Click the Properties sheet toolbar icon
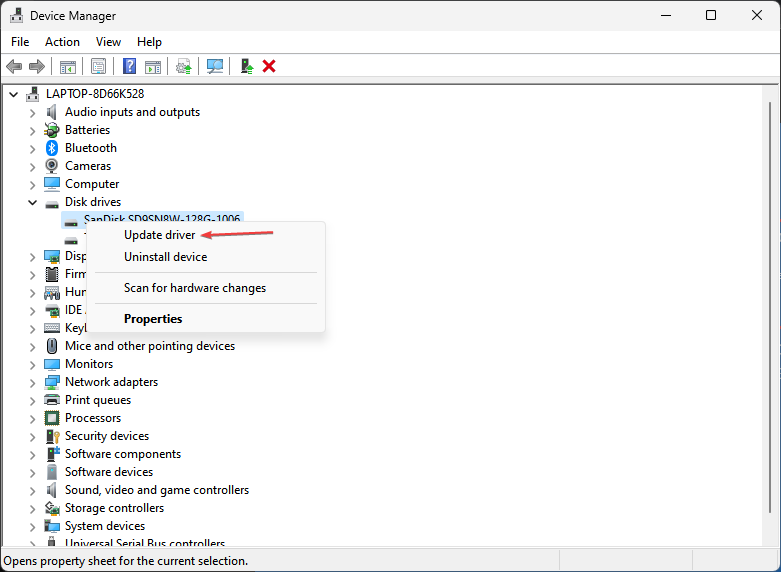 pos(98,66)
